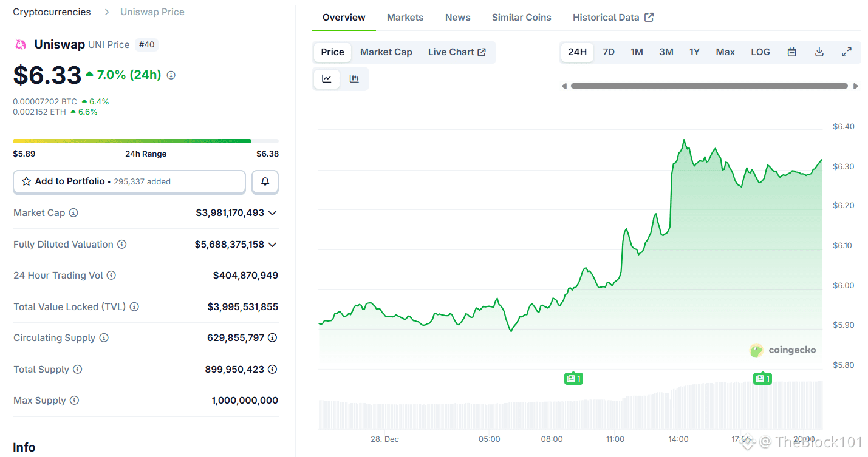Click the download chart data icon
This screenshot has height=457, width=868.
(819, 52)
